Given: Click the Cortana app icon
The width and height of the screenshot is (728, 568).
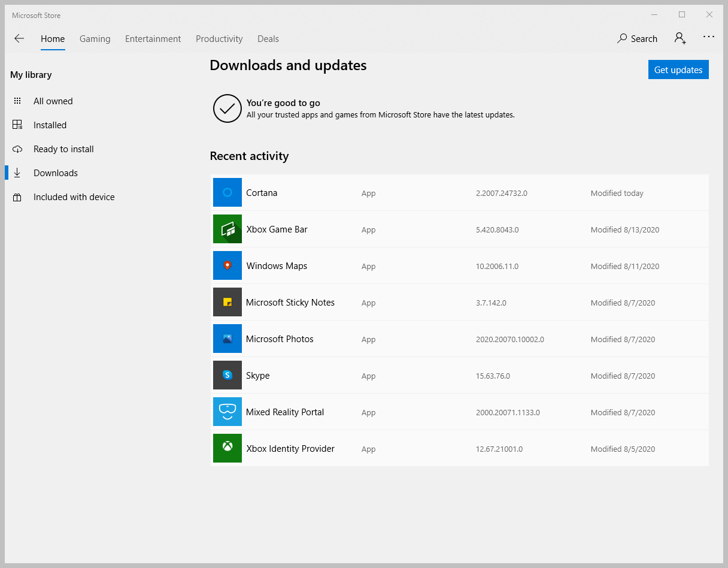Looking at the screenshot, I should (227, 192).
